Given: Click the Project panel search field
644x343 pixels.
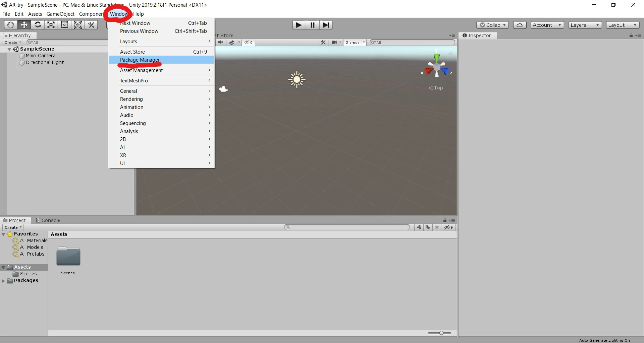Looking at the screenshot, I should (x=347, y=227).
